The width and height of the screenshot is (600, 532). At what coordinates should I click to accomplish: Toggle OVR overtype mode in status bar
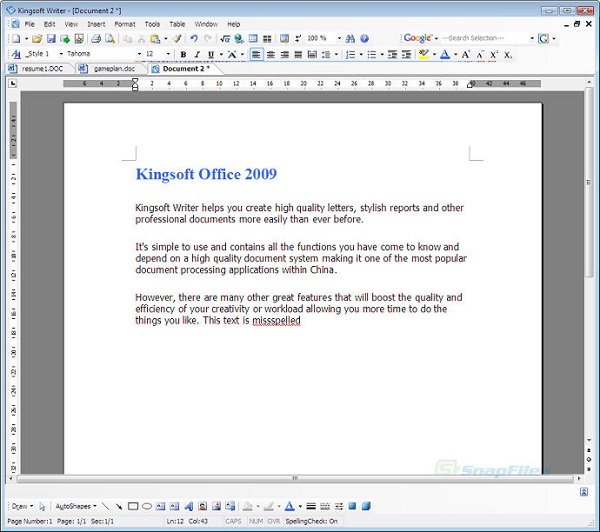[x=274, y=521]
